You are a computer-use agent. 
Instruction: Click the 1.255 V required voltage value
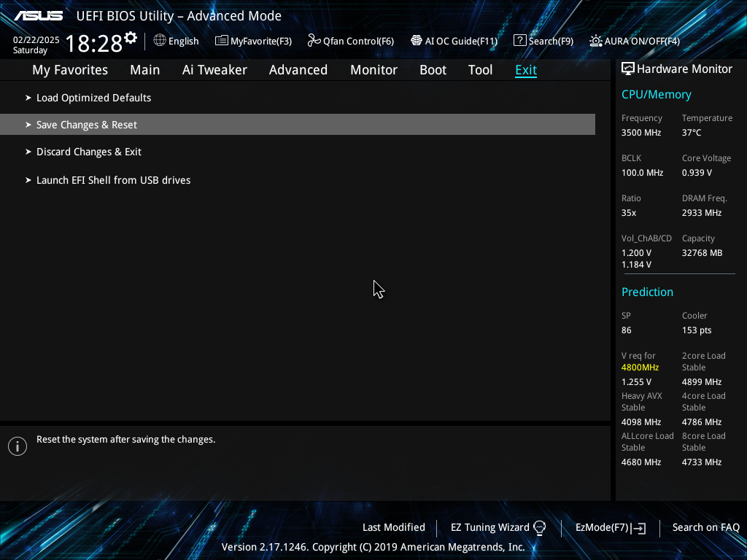(x=636, y=382)
